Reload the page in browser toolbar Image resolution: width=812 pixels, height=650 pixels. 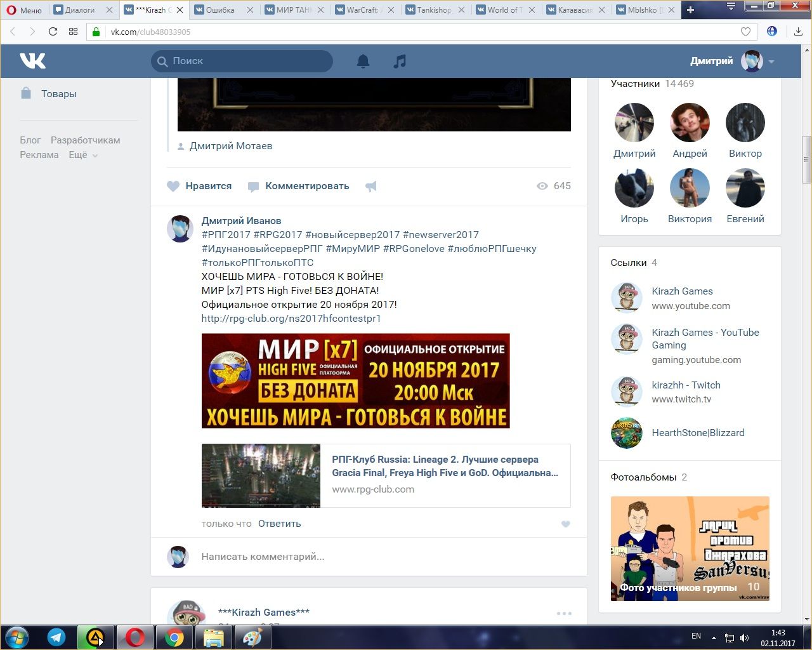[x=53, y=32]
